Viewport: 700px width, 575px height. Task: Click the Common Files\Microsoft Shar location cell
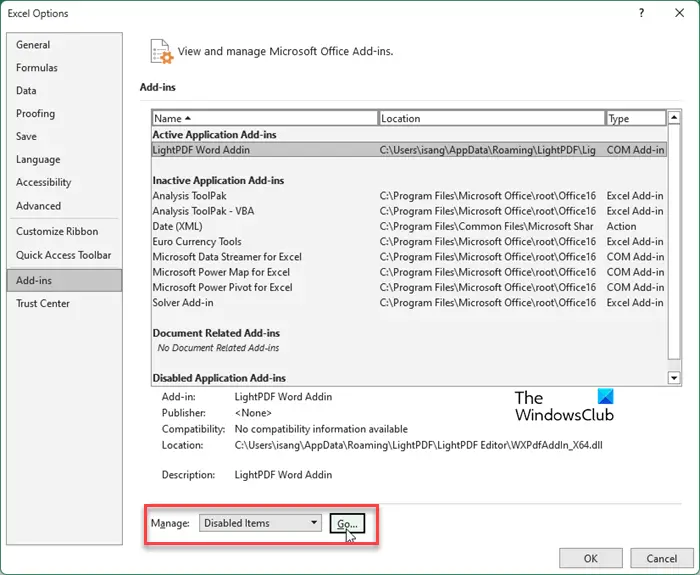pos(486,226)
